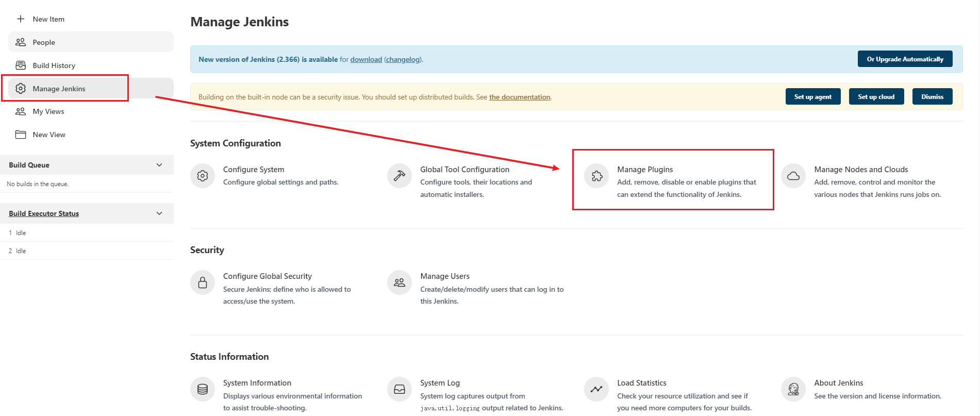Open the Global Tool Configuration title link

coord(464,170)
